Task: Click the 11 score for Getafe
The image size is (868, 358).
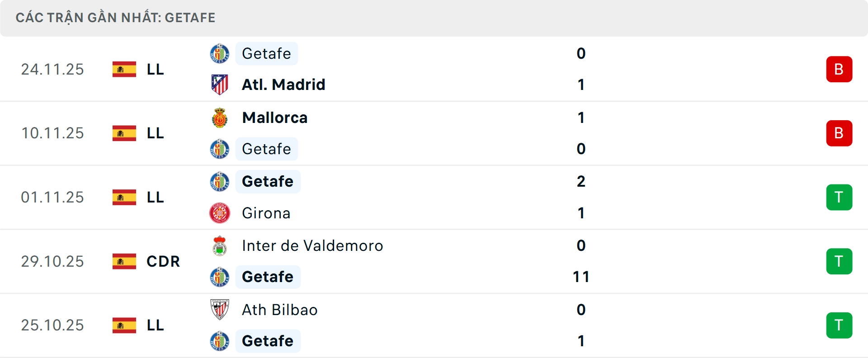Action: 581,277
